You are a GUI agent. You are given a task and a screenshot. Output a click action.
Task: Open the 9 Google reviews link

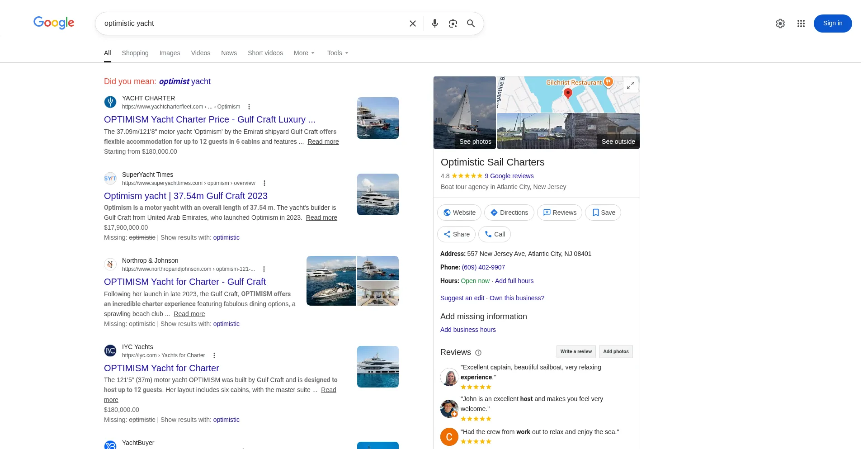[509, 176]
